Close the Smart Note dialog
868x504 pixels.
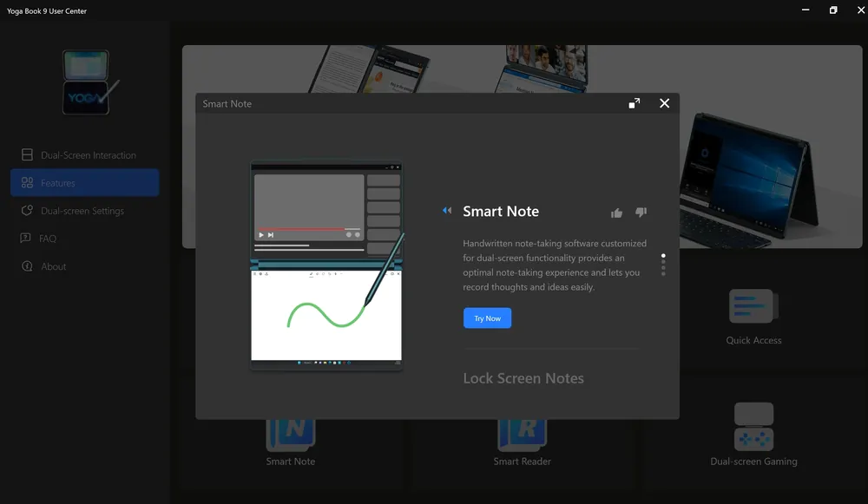pyautogui.click(x=664, y=103)
